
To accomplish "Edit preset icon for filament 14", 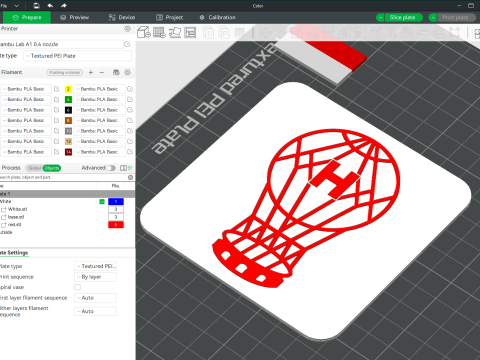I will [x=130, y=152].
